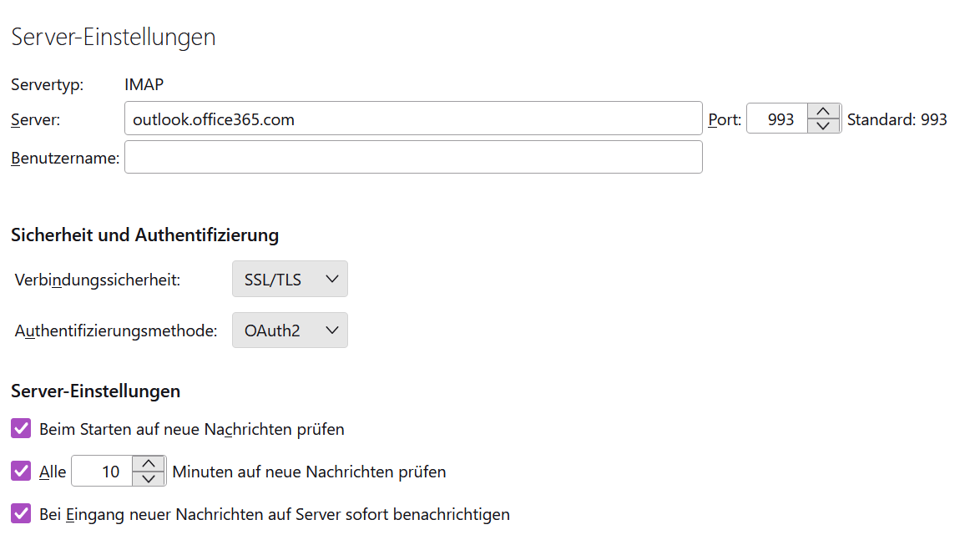Increase the check interval minutes with the up arrow
980x550 pixels.
click(x=149, y=463)
